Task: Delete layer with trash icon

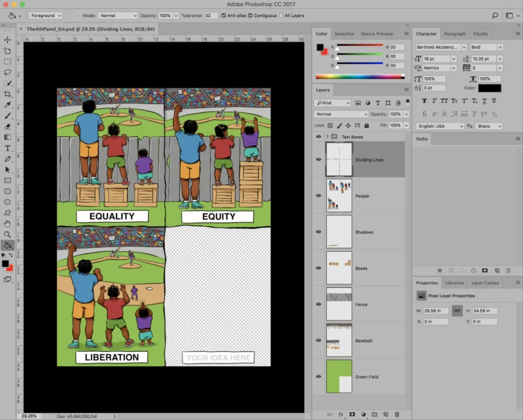Action: click(397, 415)
